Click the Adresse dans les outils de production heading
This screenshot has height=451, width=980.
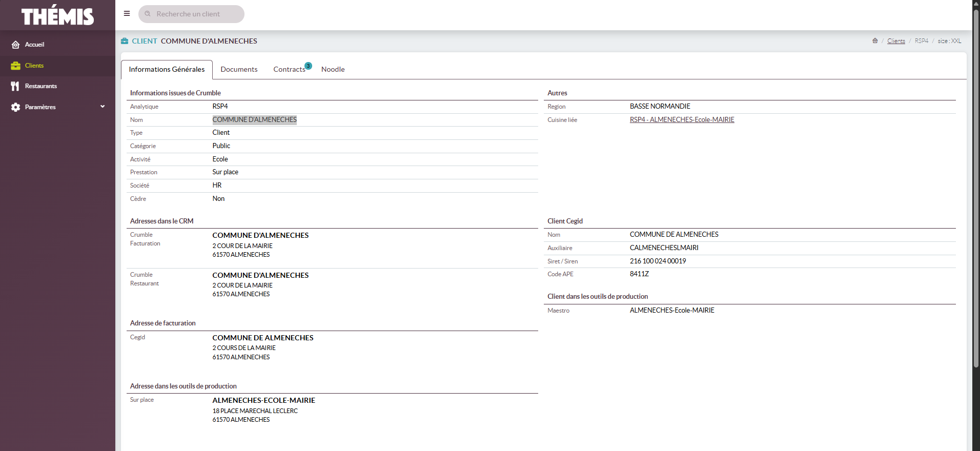pos(183,386)
